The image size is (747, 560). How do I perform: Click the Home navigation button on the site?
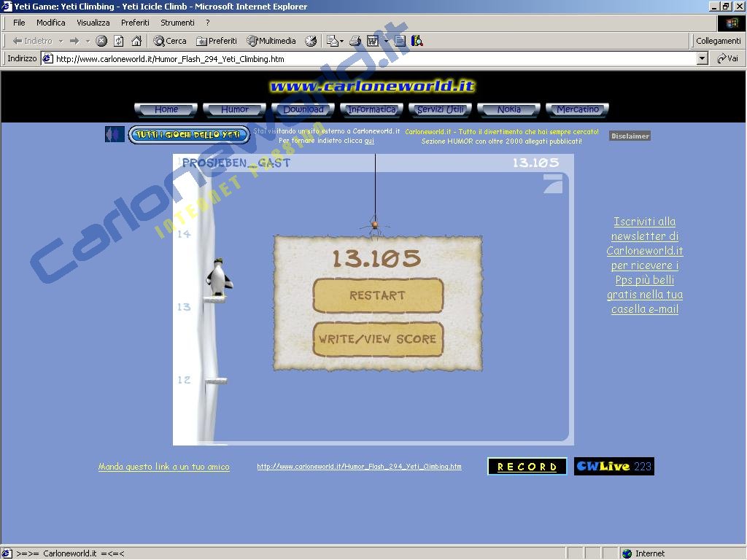(x=166, y=110)
